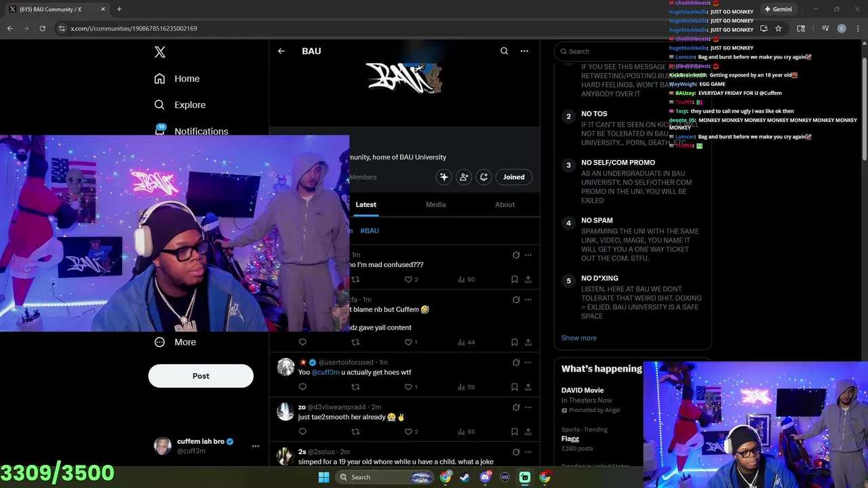Bookmark this page with the star icon

tap(778, 28)
